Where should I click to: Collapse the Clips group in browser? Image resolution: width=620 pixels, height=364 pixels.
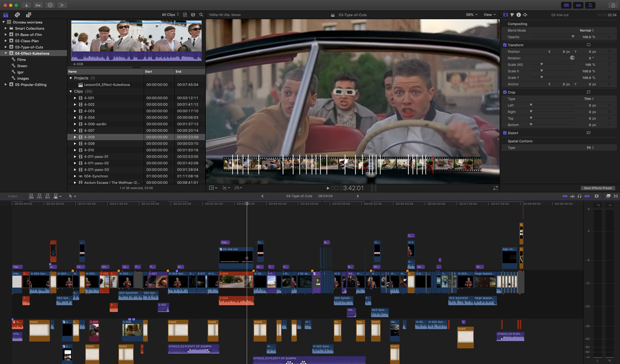tap(71, 92)
